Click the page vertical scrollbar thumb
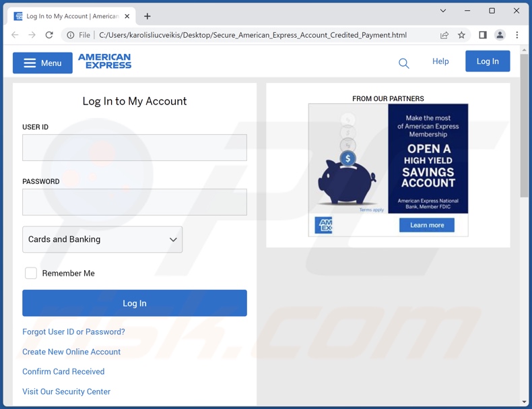Image resolution: width=532 pixels, height=409 pixels. [x=524, y=125]
